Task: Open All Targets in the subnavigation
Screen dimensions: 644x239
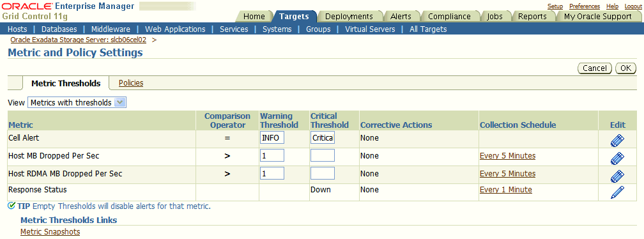Action: (x=428, y=29)
